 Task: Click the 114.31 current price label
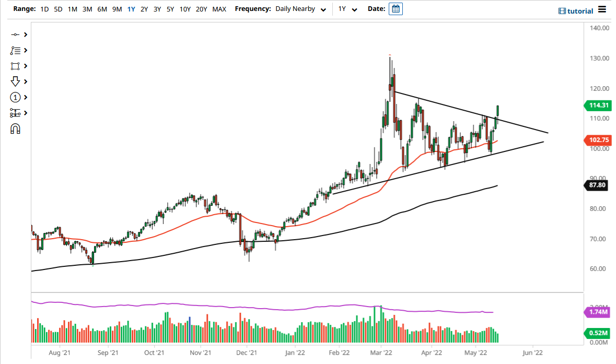coord(598,105)
